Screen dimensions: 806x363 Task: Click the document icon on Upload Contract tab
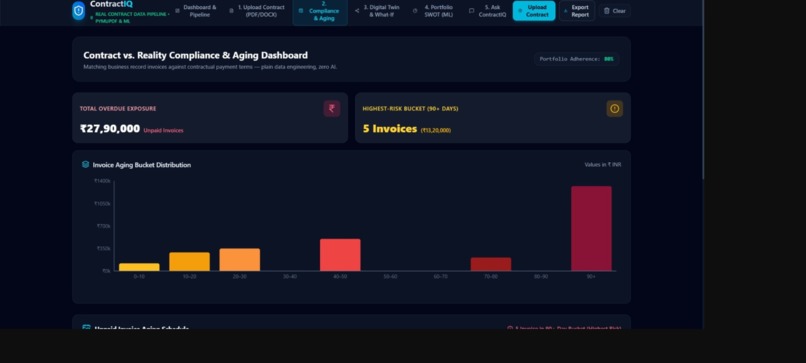(231, 11)
